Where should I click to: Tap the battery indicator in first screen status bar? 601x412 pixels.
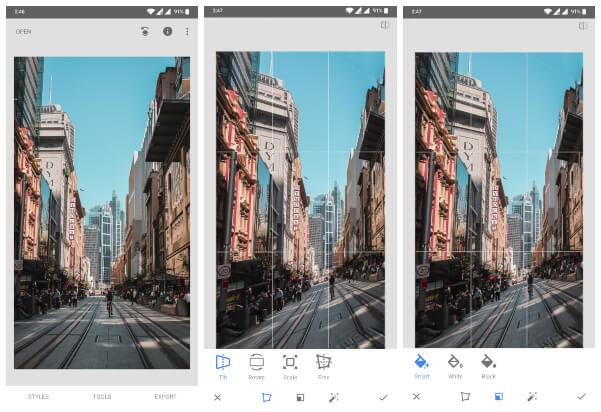[187, 12]
